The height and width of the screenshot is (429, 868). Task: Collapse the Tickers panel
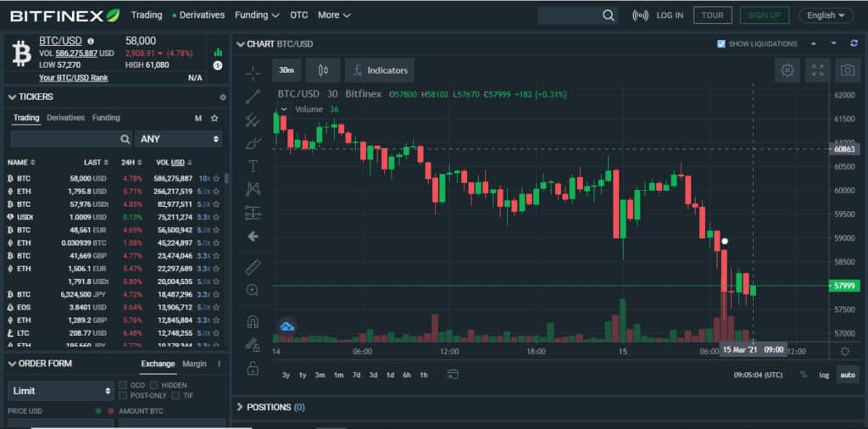point(12,97)
